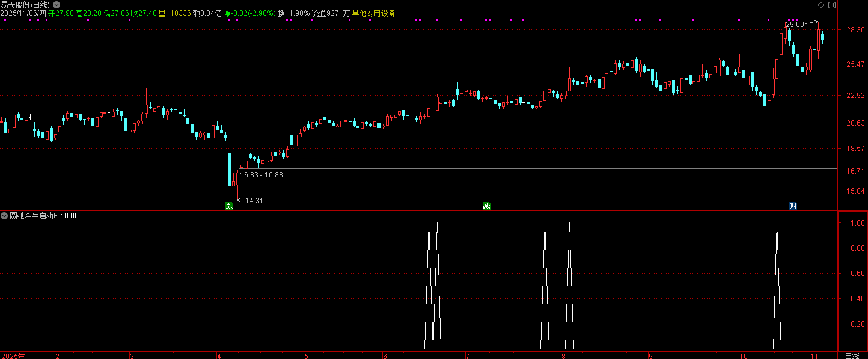The image size is (868, 359).
Task: Click the float shares 流通9271万
Action: click(331, 13)
